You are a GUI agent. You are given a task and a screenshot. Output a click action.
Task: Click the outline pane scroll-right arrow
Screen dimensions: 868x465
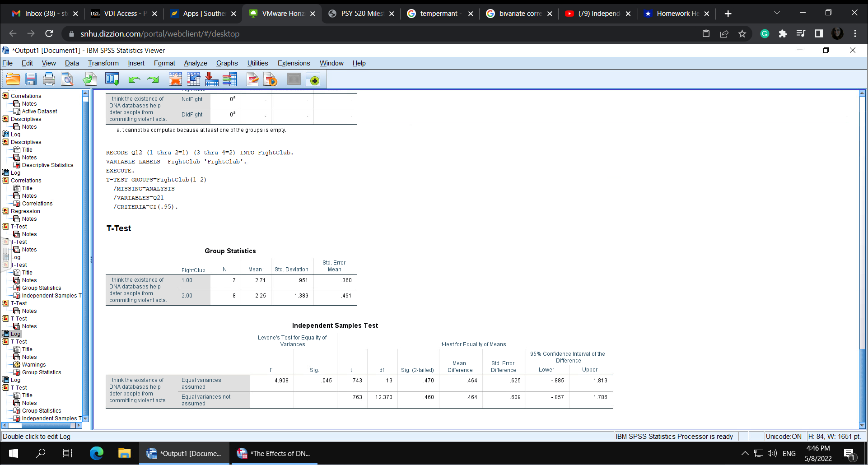[79, 425]
